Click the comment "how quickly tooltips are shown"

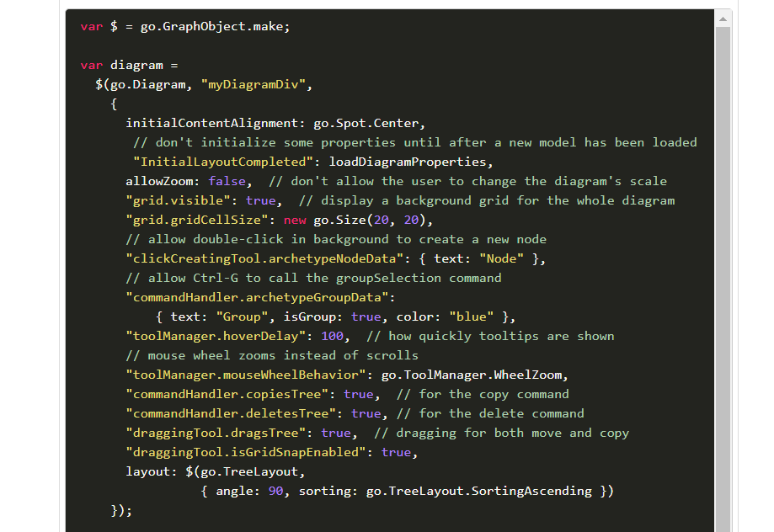click(x=490, y=336)
